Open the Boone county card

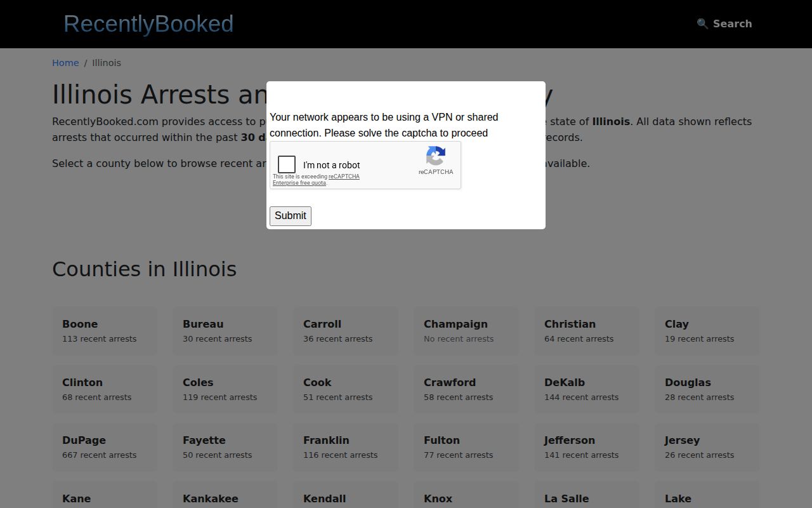pos(105,331)
